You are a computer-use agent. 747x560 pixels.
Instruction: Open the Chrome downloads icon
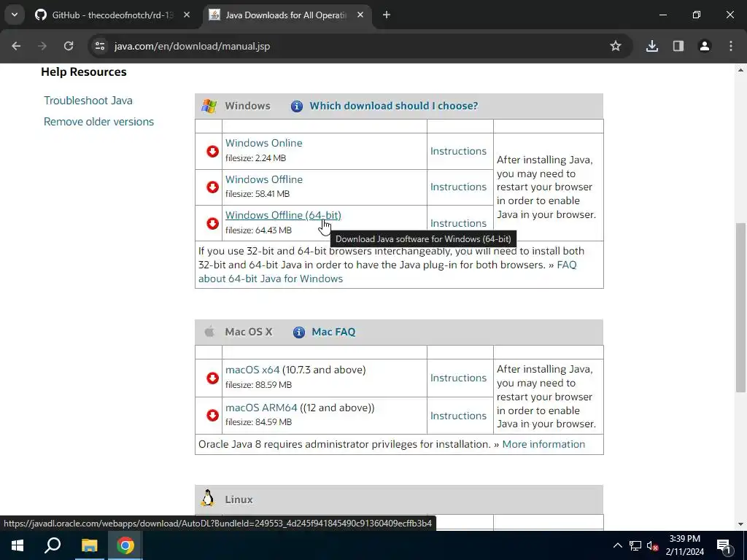pos(651,46)
